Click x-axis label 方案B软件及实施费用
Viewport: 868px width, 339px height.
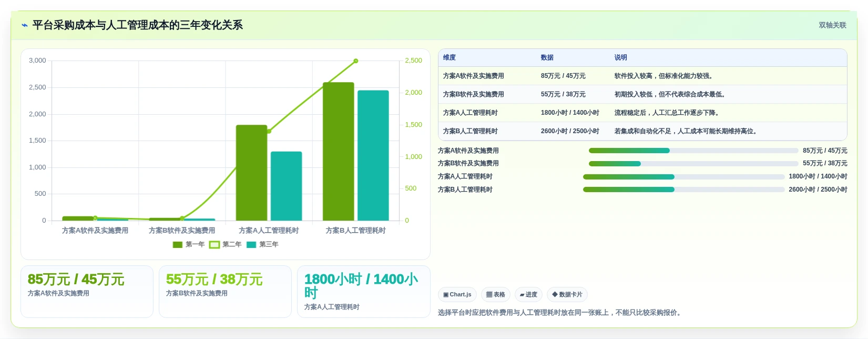pyautogui.click(x=182, y=231)
